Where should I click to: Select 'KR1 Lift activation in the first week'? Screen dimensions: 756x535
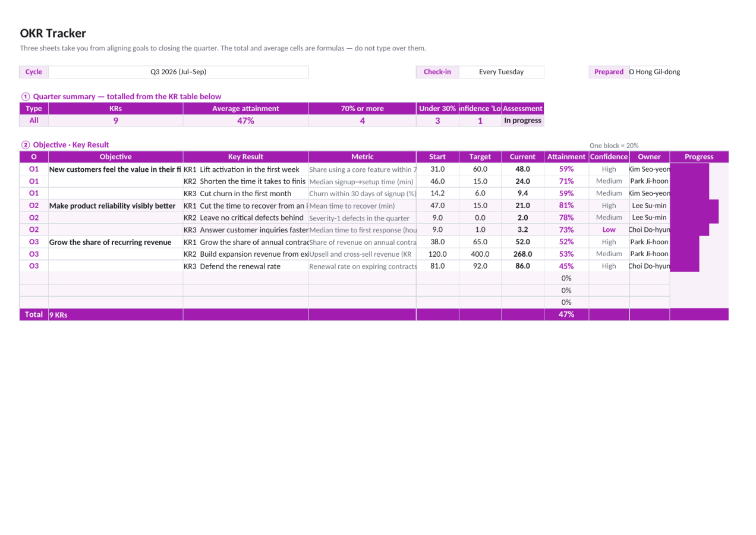coord(245,169)
